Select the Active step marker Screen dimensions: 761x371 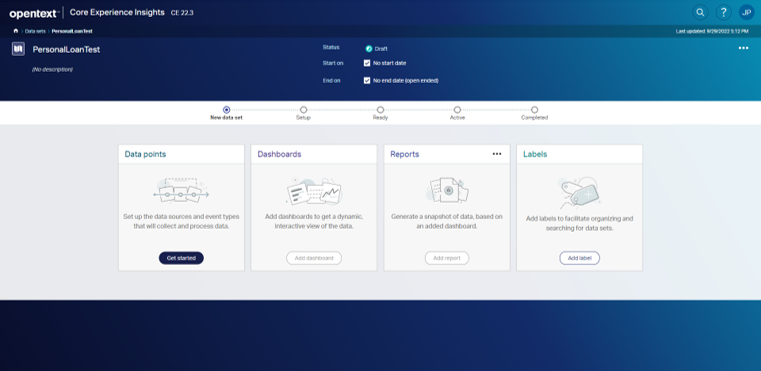point(457,110)
